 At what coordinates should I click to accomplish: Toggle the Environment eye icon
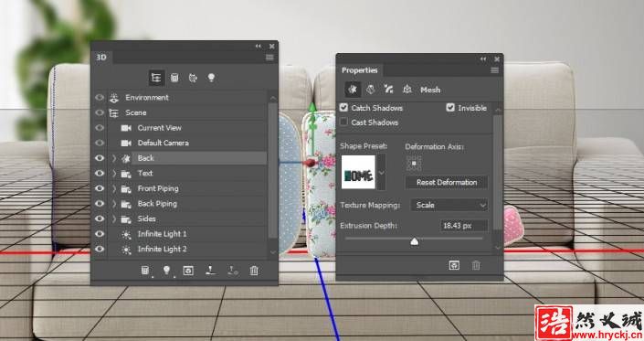[100, 98]
